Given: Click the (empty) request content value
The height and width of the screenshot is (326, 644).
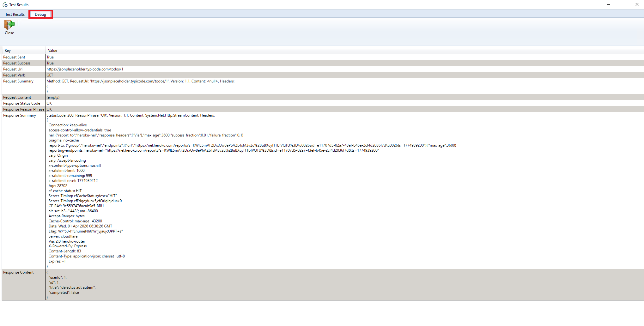Looking at the screenshot, I should click(53, 97).
